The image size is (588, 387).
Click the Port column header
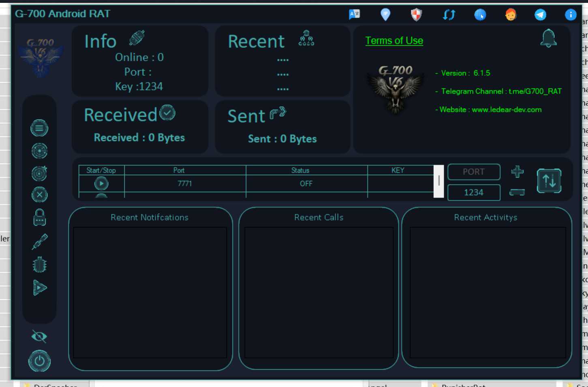(185, 171)
